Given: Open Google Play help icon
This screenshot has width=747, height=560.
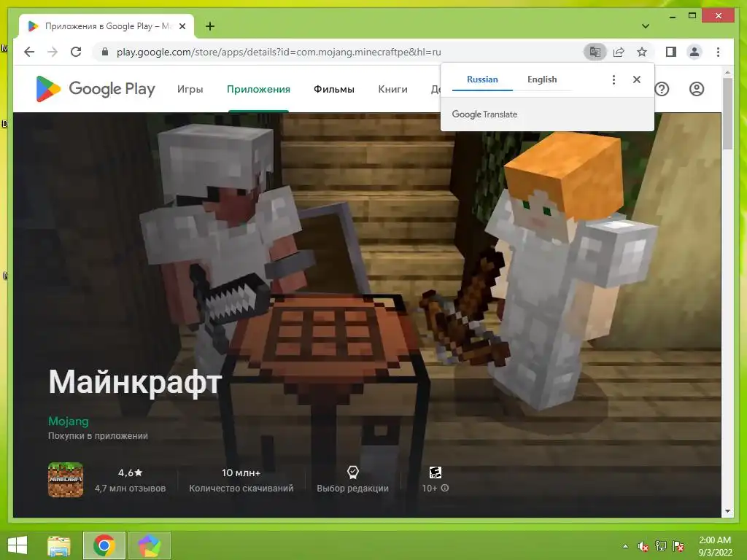Looking at the screenshot, I should pos(662,89).
